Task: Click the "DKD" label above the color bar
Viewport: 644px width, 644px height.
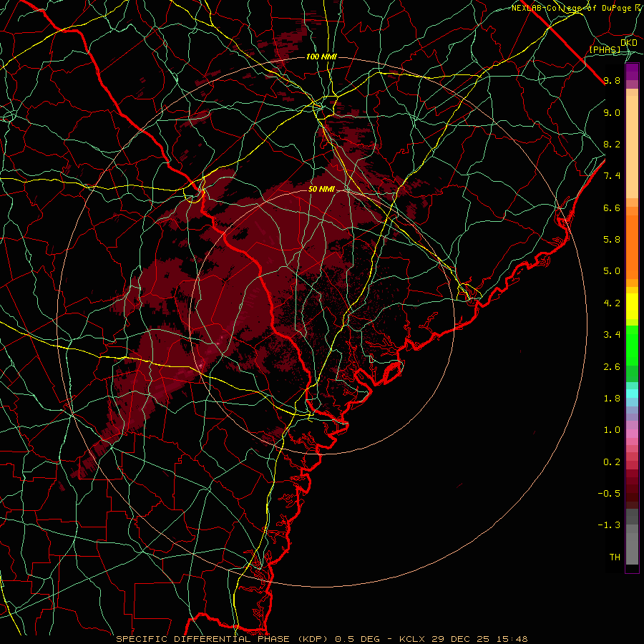Action: click(x=629, y=43)
